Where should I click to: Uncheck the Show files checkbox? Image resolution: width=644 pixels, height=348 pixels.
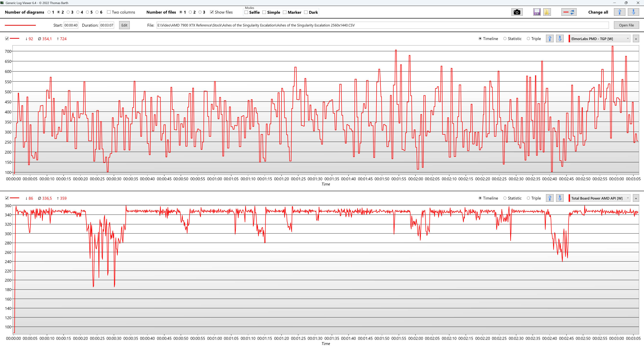click(x=212, y=12)
